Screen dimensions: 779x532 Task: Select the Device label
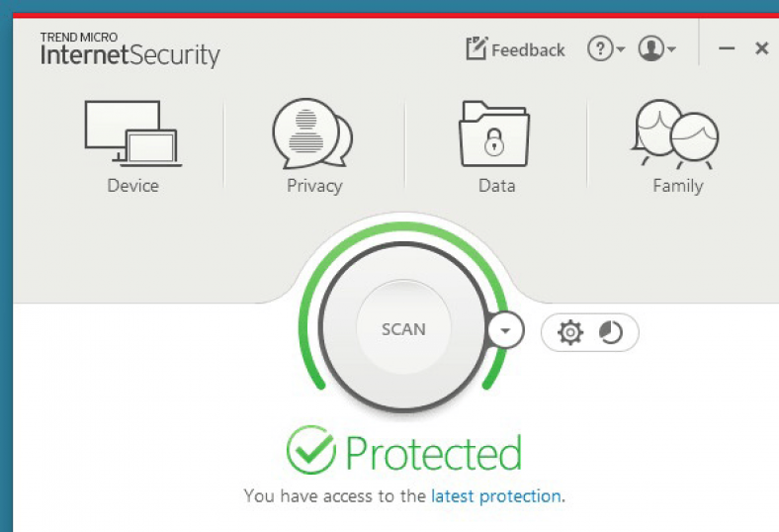pos(133,186)
